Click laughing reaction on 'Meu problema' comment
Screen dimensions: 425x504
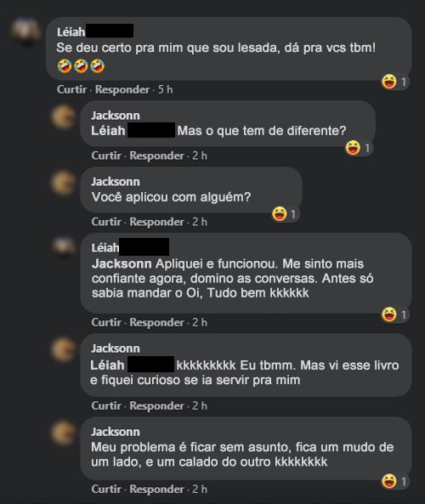pos(389,481)
